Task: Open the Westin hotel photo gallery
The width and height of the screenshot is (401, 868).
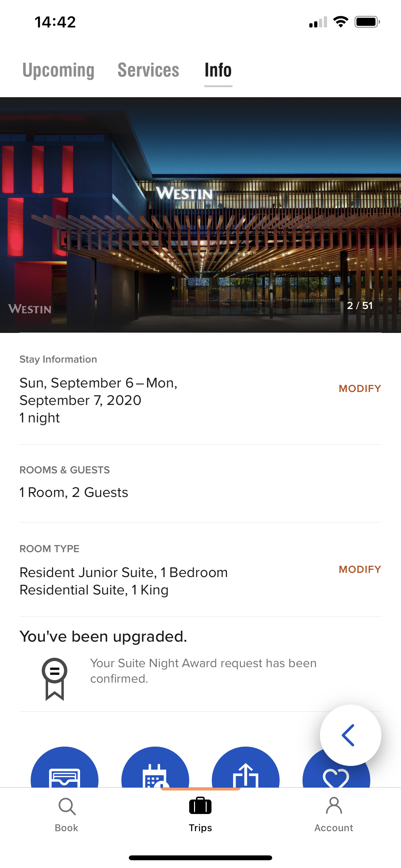Action: click(200, 215)
